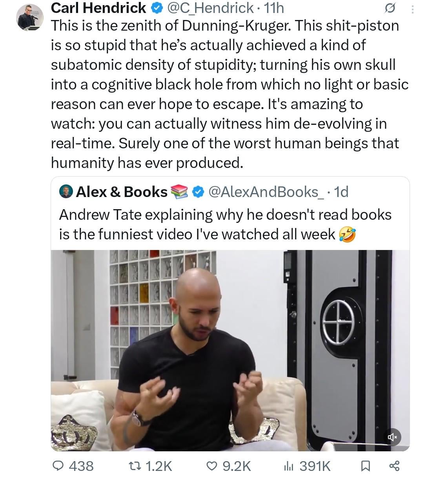Click the Grok slashed-circle icon
The image size is (448, 478).
[x=391, y=9]
